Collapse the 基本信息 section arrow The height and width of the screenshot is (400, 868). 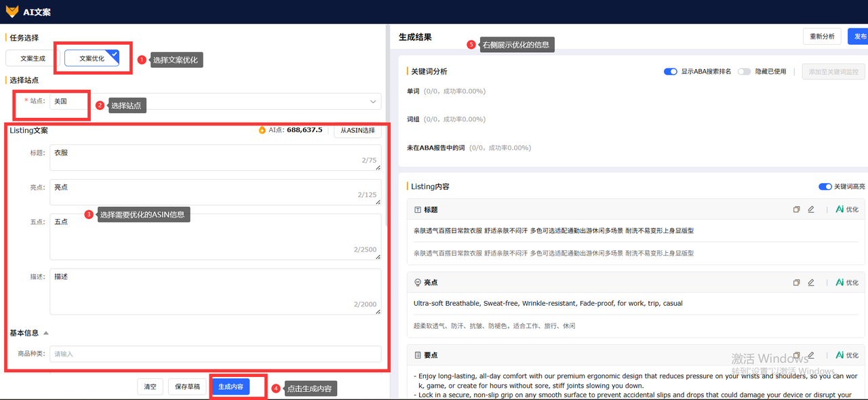click(x=46, y=333)
